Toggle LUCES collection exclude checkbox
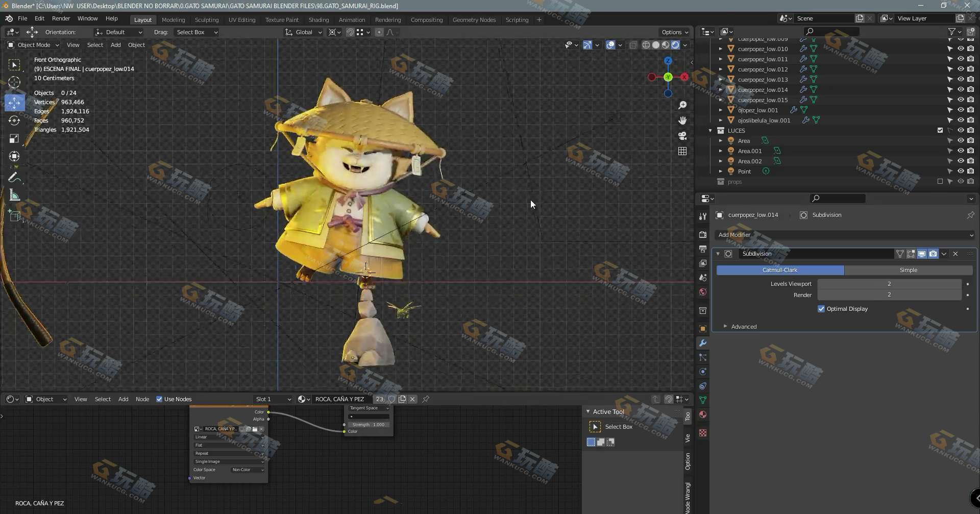Image resolution: width=980 pixels, height=514 pixels. [x=940, y=130]
